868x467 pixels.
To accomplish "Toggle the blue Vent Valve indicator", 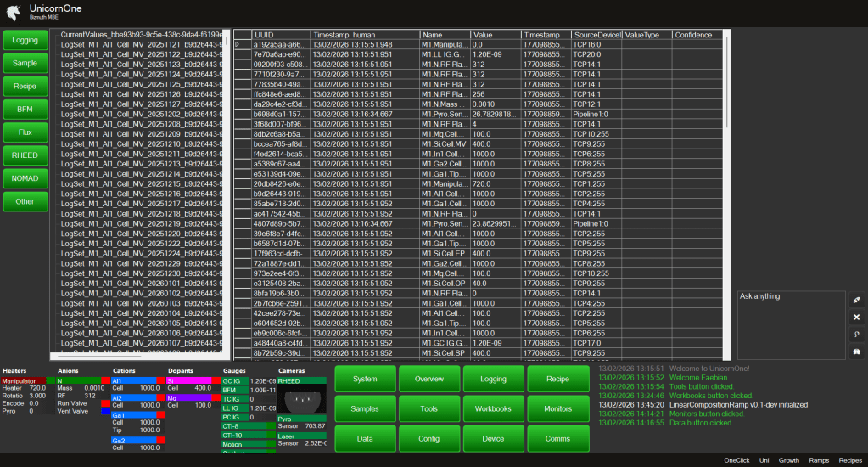I will coord(106,411).
